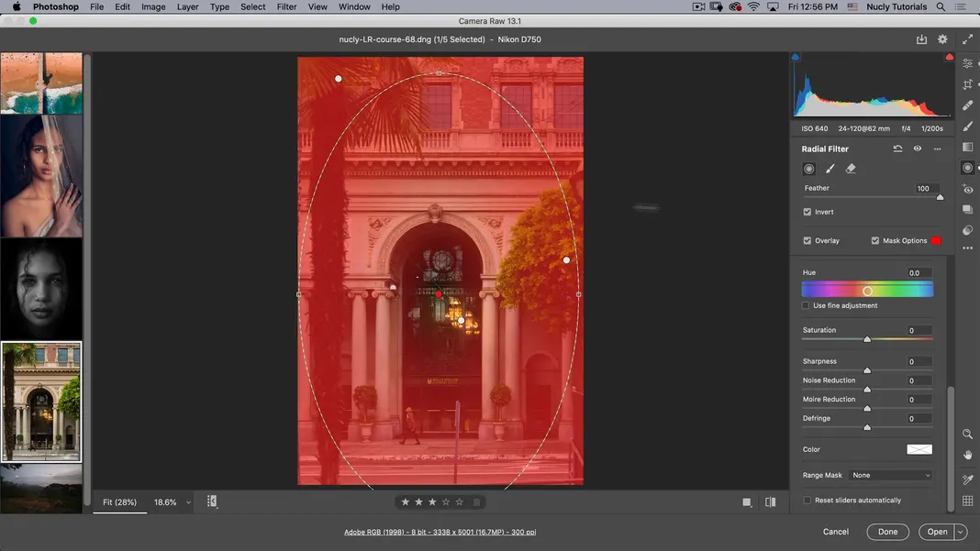Viewport: 980px width, 551px height.
Task: Select the Zoom tool magnifier
Action: [967, 434]
